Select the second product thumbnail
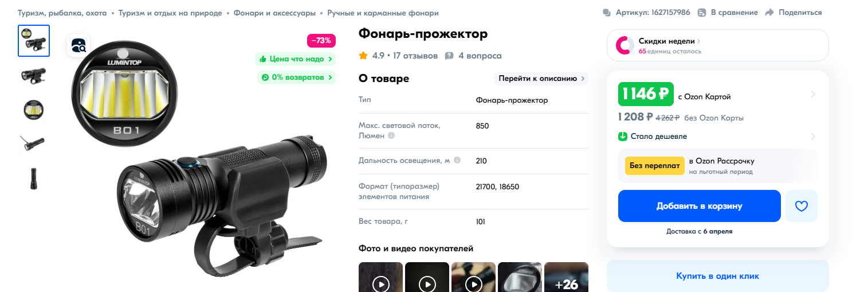Image resolution: width=868 pixels, height=292 pixels. (x=34, y=75)
